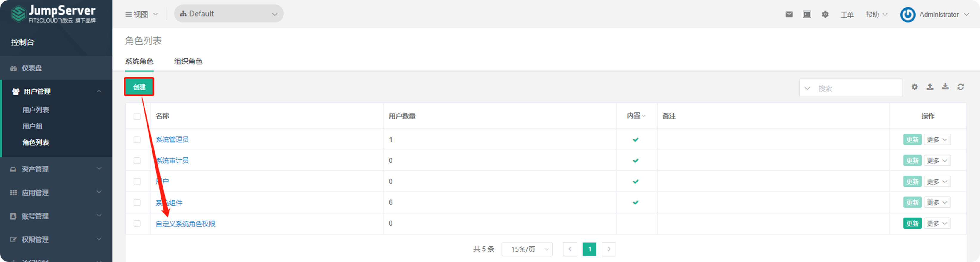Open the search filter options chevron
The height and width of the screenshot is (262, 980).
pos(807,88)
